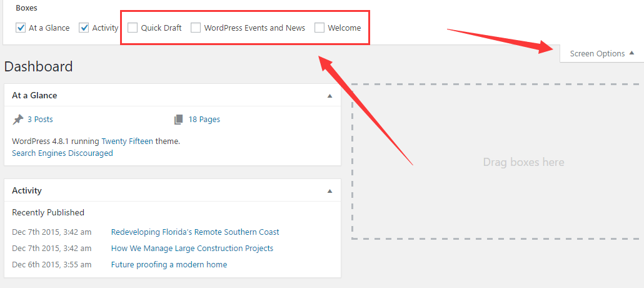
Task: Uncheck the Activity box checkbox
Action: pos(84,28)
